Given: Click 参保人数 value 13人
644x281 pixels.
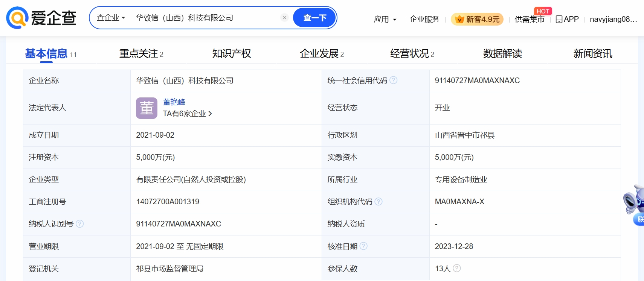Looking at the screenshot, I should pyautogui.click(x=443, y=269).
